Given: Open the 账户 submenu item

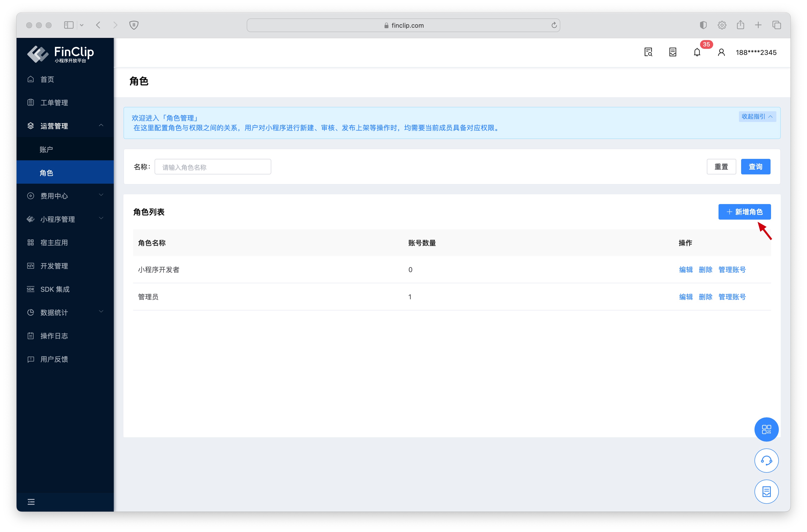Looking at the screenshot, I should click(x=46, y=149).
